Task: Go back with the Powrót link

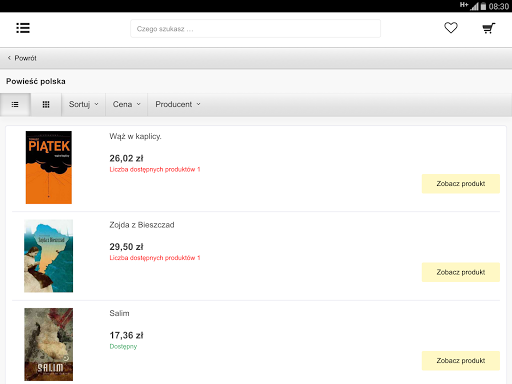Action: (x=25, y=58)
